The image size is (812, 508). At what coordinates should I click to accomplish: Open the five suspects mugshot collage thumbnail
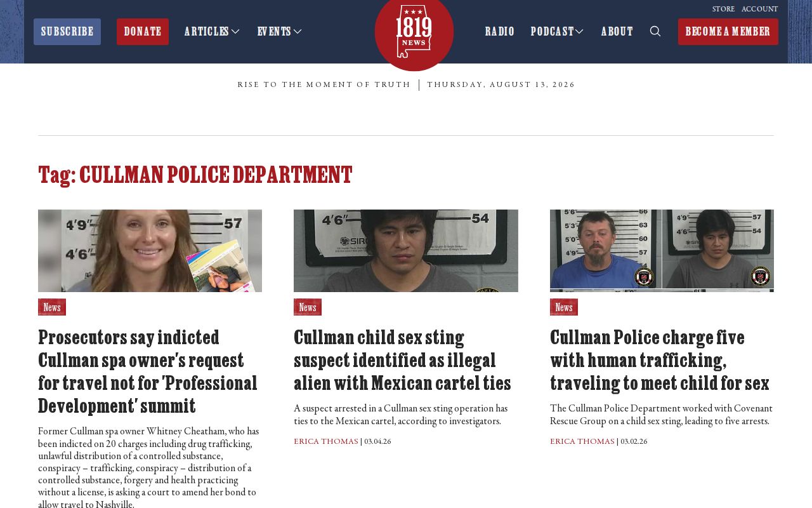[662, 251]
